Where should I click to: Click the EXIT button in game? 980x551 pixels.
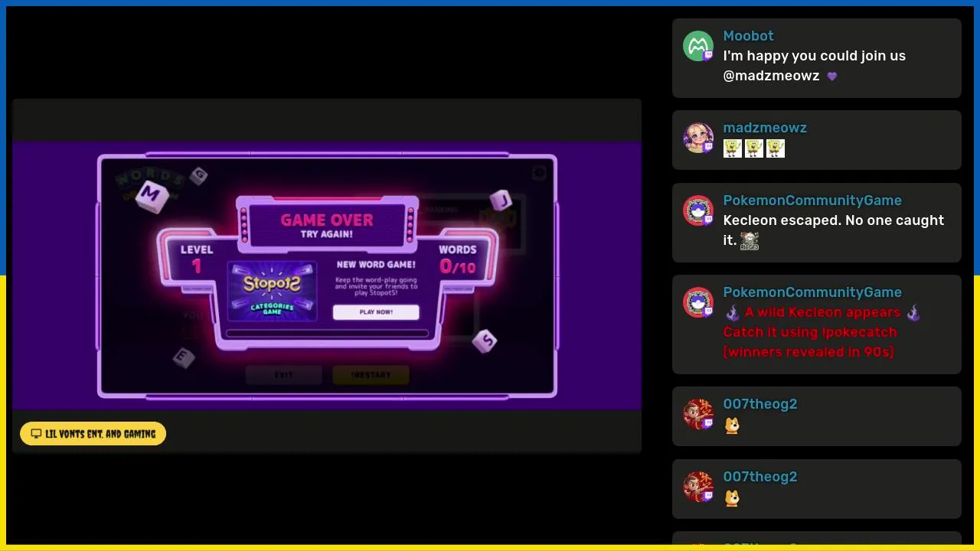tap(283, 375)
